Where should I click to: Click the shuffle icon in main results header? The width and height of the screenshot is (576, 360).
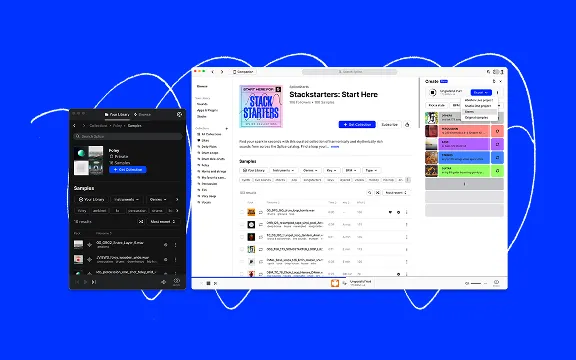[377, 193]
